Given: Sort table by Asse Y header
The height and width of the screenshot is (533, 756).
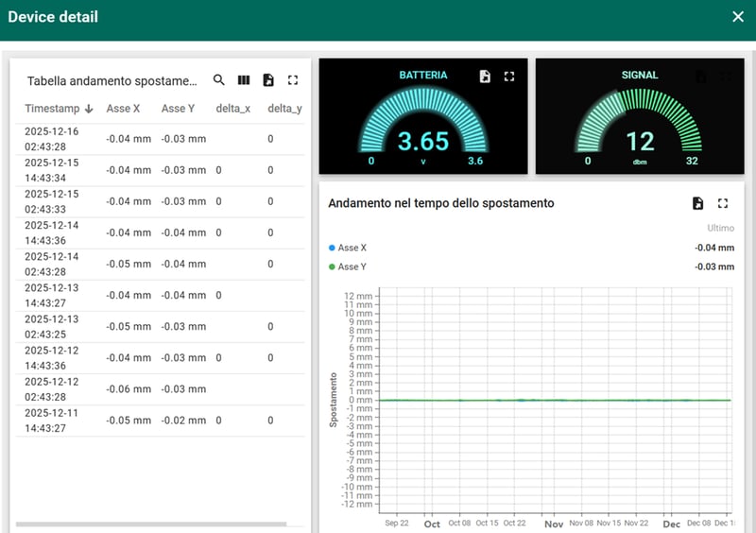Looking at the screenshot, I should point(178,109).
